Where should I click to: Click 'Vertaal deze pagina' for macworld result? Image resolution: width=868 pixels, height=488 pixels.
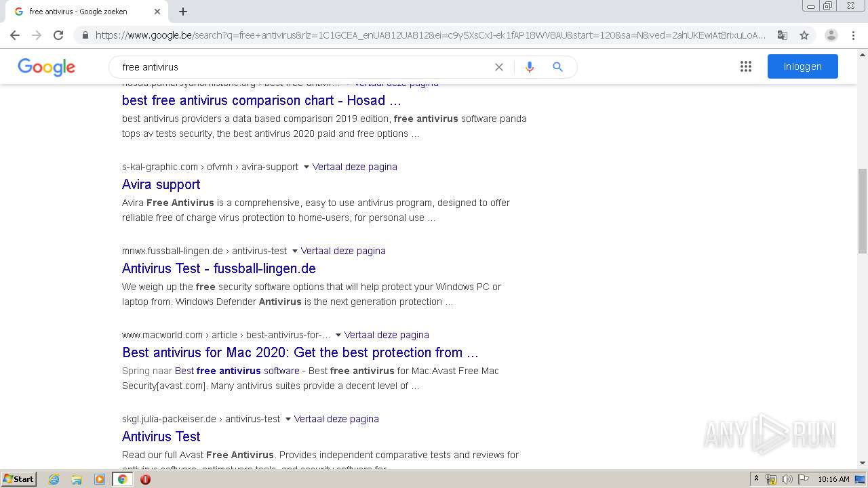coord(387,335)
